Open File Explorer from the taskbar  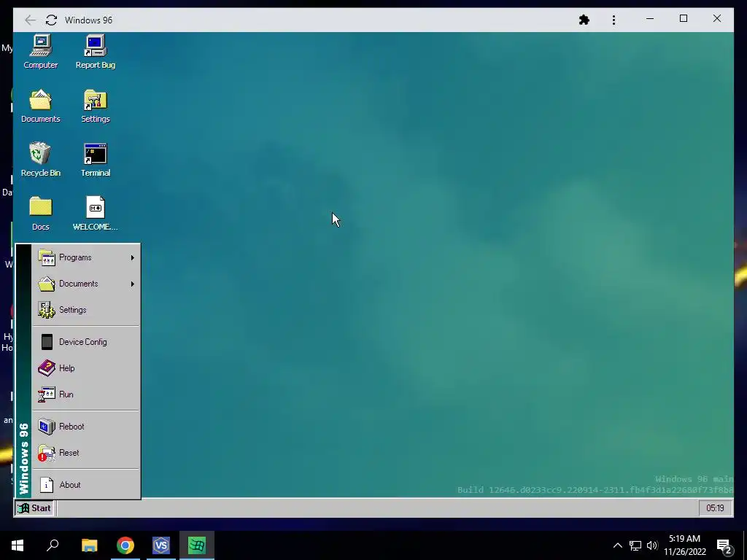pyautogui.click(x=89, y=545)
